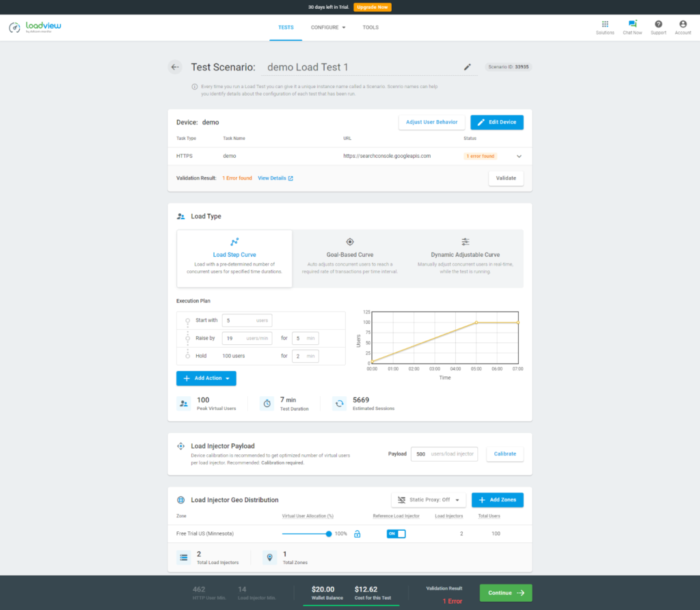
Task: Toggle the Reference Load Injector switch
Action: pos(396,533)
